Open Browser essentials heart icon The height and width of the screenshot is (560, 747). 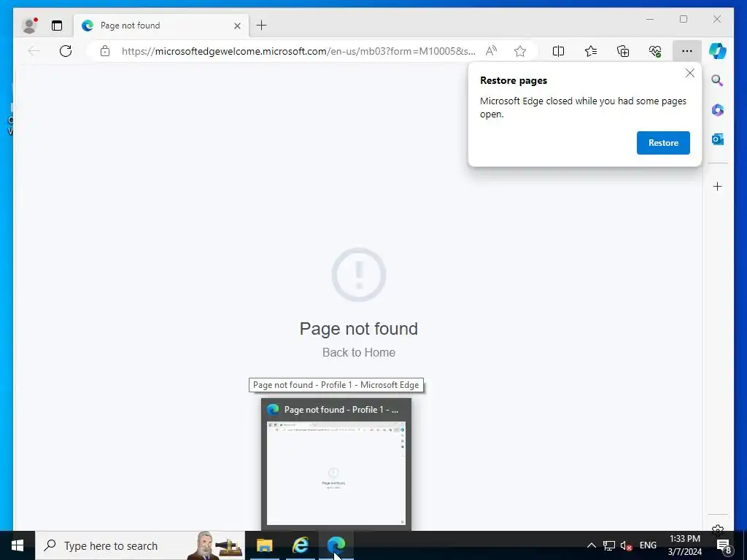pos(655,51)
